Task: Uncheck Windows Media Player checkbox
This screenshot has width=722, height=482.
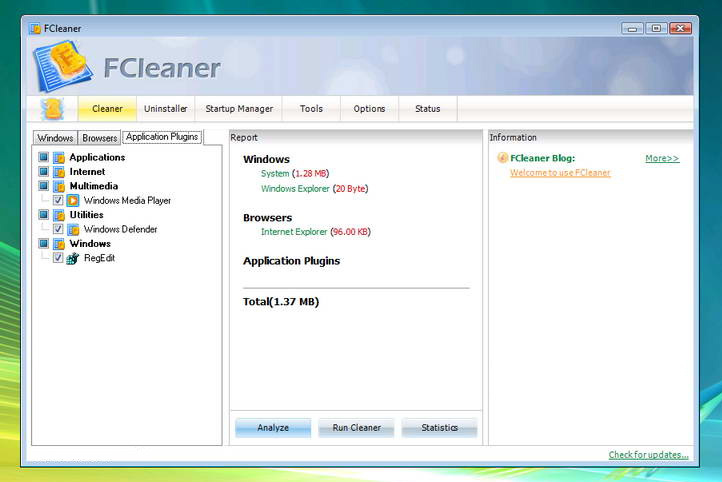Action: [58, 200]
